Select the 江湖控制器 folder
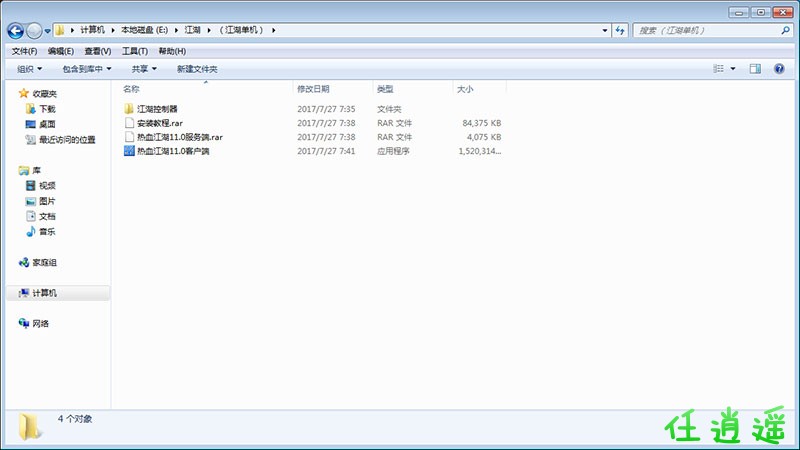Image resolution: width=800 pixels, height=450 pixels. point(157,109)
